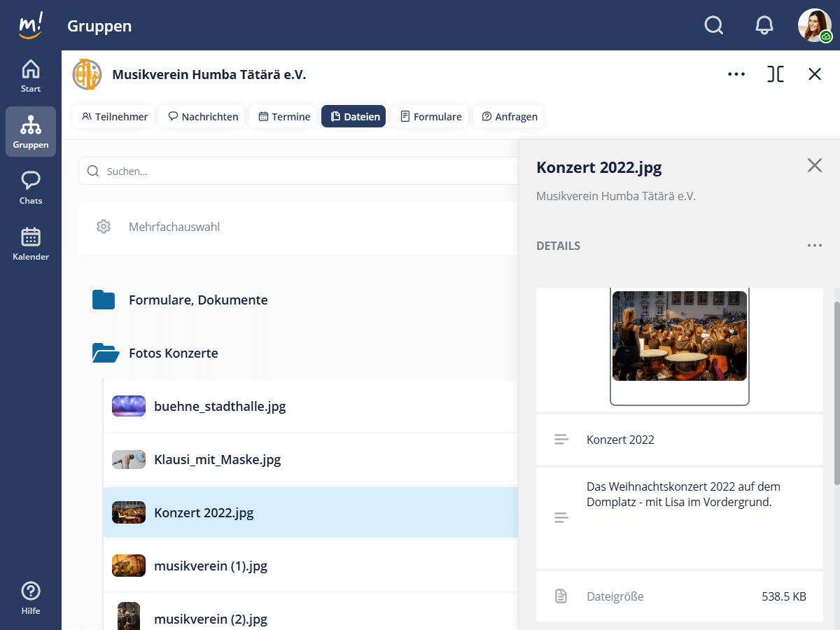This screenshot has width=840, height=630.
Task: Click the Dateigröße file icon
Action: click(561, 596)
